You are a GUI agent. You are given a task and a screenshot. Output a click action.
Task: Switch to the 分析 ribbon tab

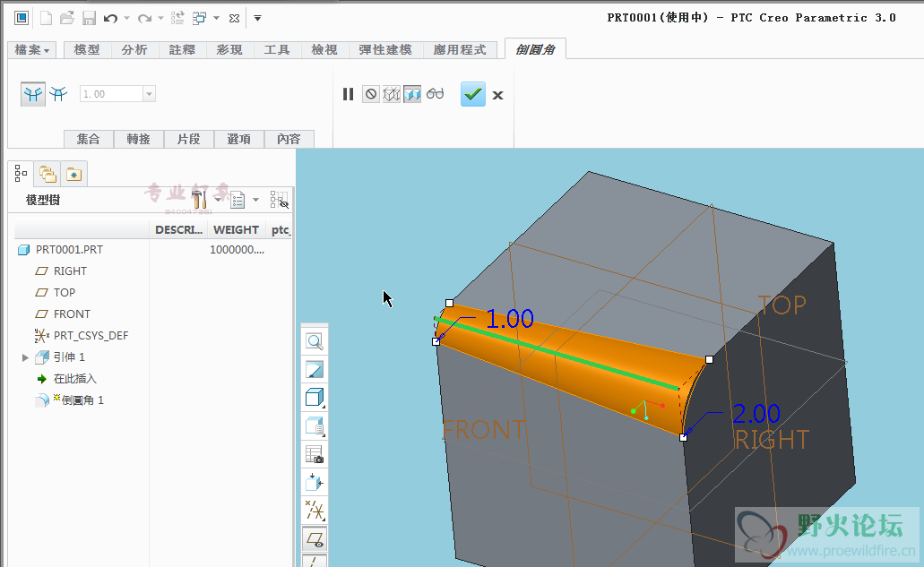pyautogui.click(x=134, y=50)
